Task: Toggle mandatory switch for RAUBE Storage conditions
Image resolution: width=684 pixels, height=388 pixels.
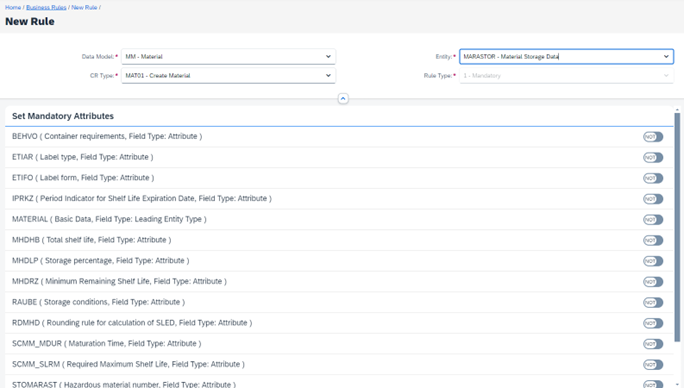Action: click(x=653, y=302)
